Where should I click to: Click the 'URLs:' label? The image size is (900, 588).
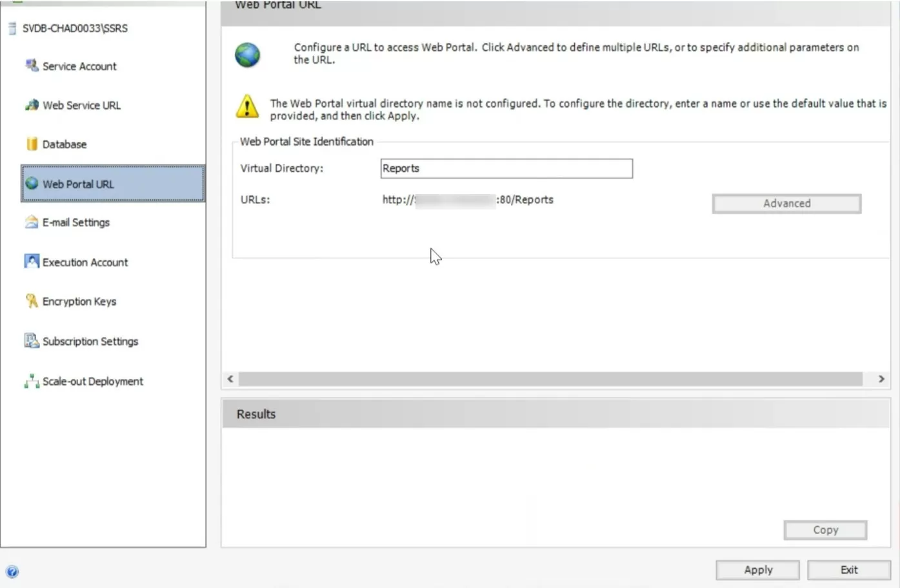255,200
